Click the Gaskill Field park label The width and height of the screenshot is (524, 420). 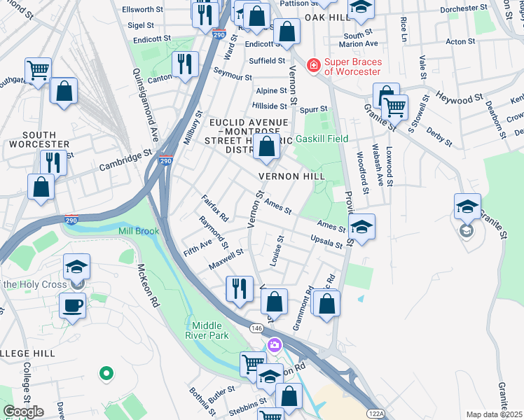tap(322, 139)
